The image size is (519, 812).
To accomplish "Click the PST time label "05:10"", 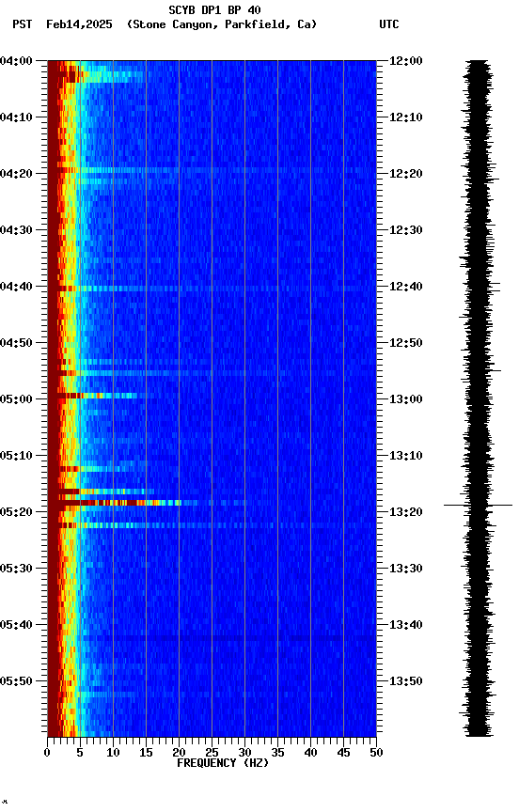I will point(16,456).
